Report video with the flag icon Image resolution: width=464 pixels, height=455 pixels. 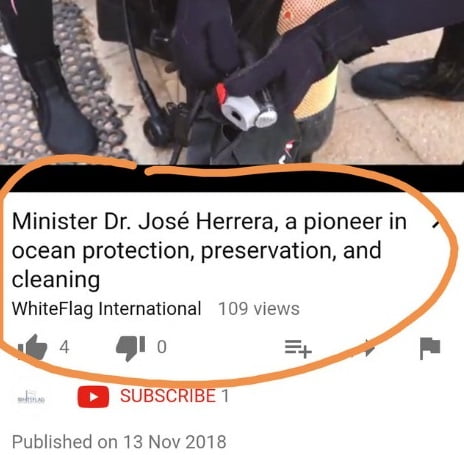[x=430, y=348]
